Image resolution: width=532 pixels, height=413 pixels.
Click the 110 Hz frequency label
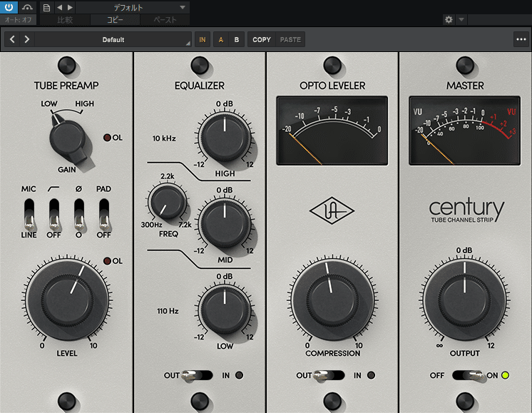(168, 311)
